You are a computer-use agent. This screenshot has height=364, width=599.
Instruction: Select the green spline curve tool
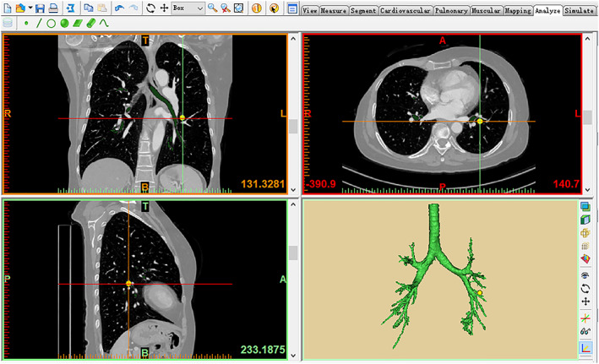coord(104,24)
